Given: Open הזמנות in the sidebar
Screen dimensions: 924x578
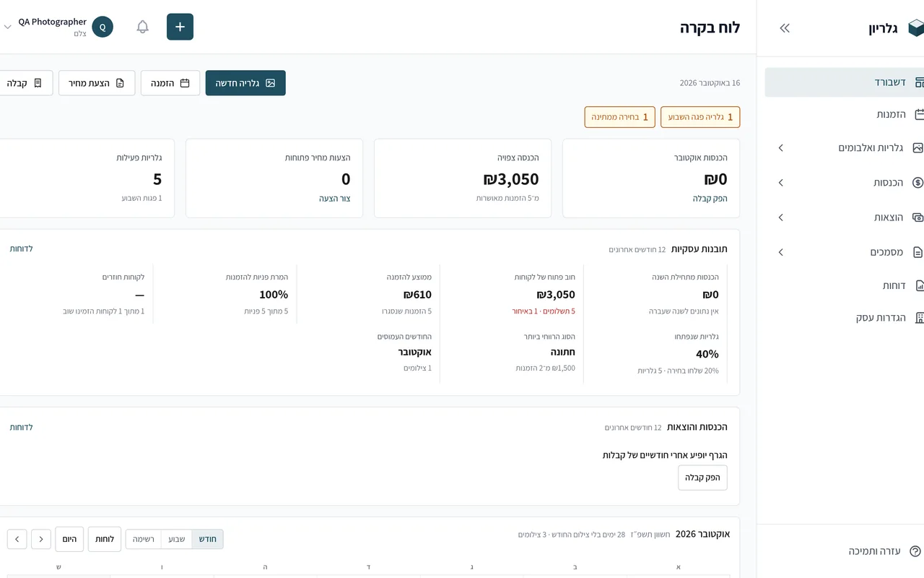Looking at the screenshot, I should point(845,114).
